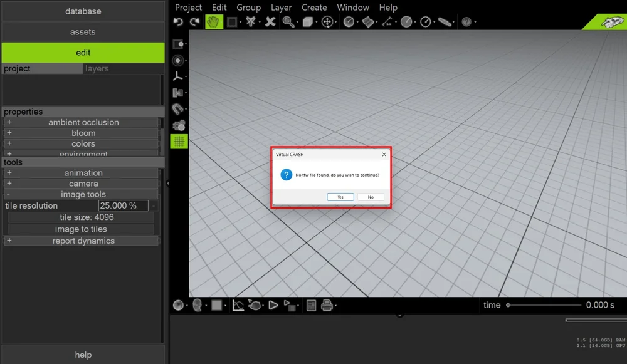The height and width of the screenshot is (364, 627).
Task: Close the Virtual CRASH dialog
Action: pyautogui.click(x=384, y=154)
